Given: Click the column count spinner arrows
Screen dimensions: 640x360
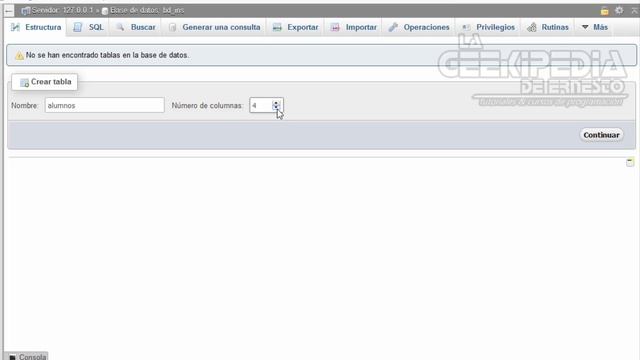Looking at the screenshot, I should point(276,105).
